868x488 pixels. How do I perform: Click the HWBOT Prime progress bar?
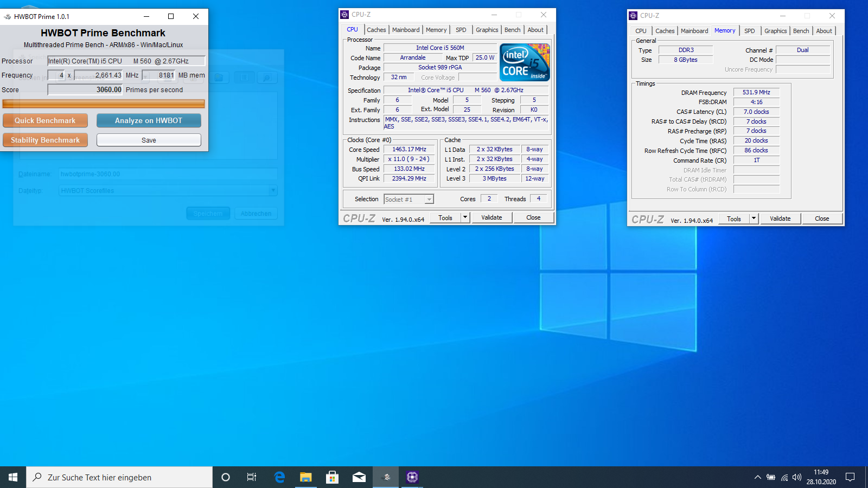[x=104, y=104]
